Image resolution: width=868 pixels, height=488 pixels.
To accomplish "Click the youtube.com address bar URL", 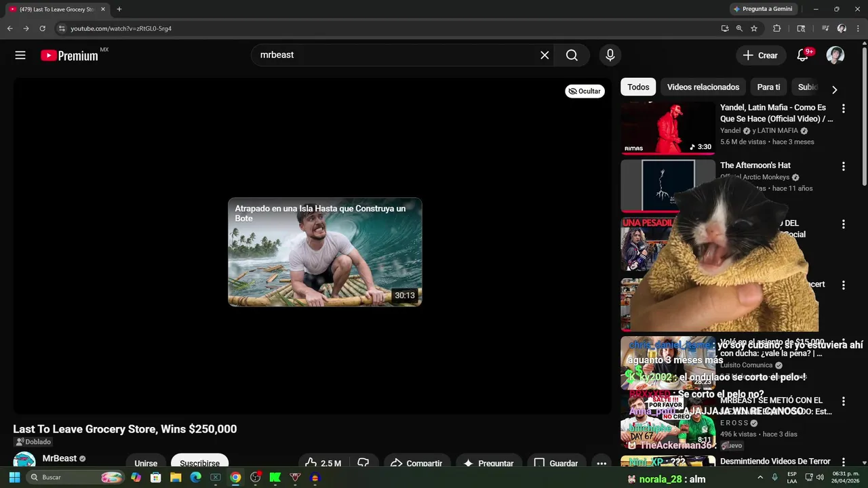I will [x=121, y=28].
